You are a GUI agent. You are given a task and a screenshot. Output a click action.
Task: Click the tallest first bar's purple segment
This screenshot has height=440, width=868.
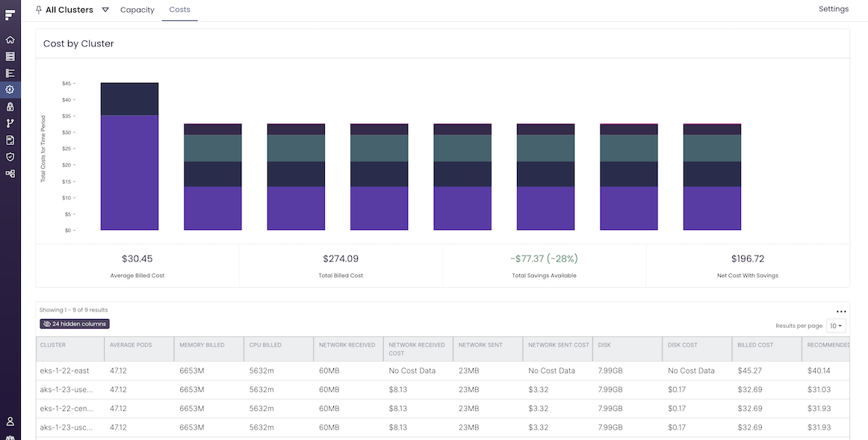click(129, 173)
